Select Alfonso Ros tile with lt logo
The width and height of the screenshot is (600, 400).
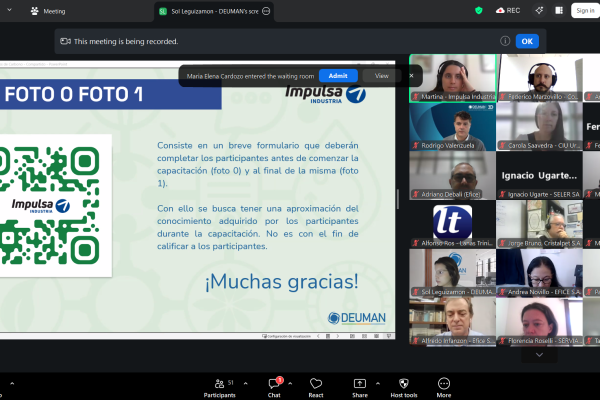pos(453,224)
